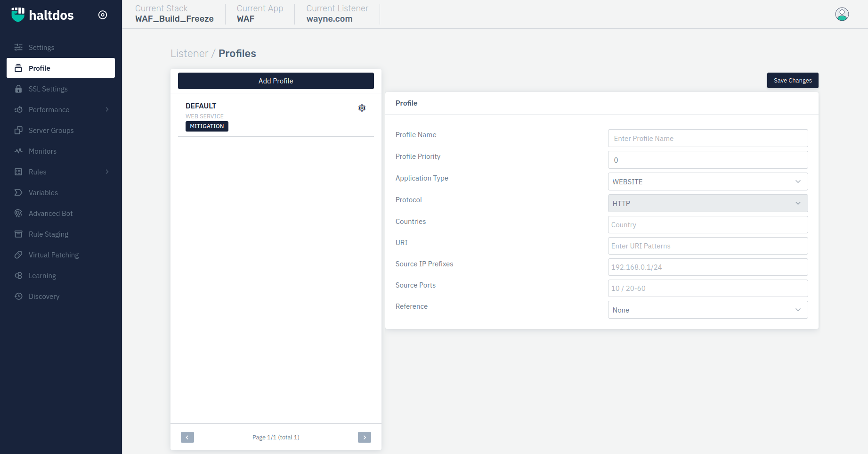Focus the Source Ports input field

(x=708, y=288)
